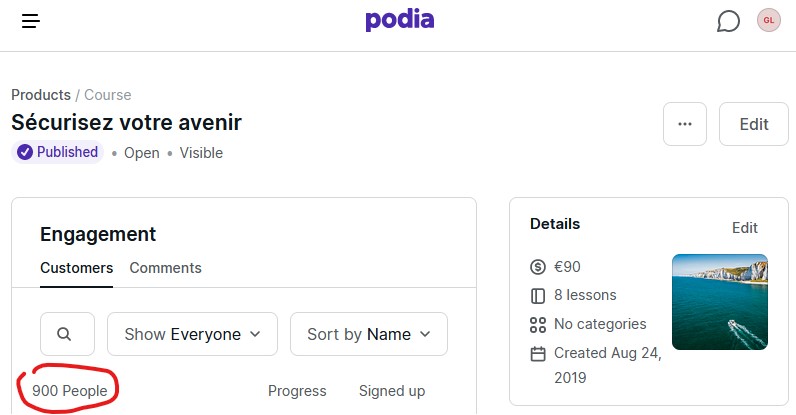
Task: Click the three-dots more options button
Action: (x=685, y=124)
